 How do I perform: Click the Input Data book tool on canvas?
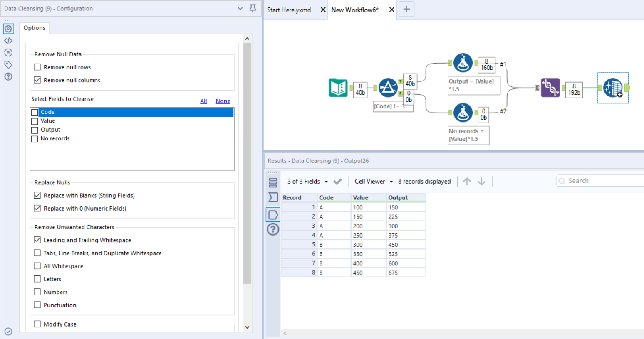(338, 88)
